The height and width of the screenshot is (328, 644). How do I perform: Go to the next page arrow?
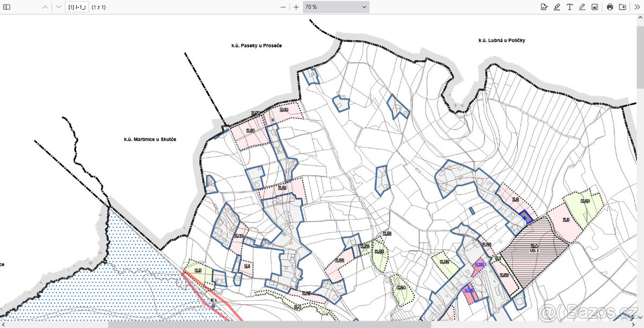[58, 7]
